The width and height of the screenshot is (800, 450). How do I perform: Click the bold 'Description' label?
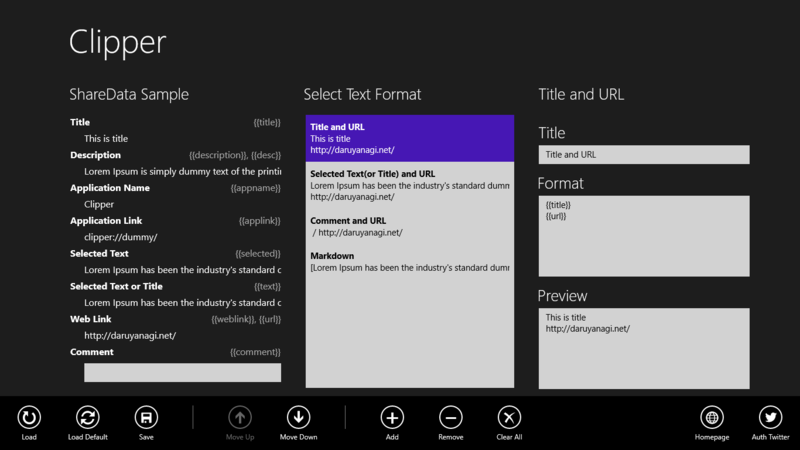95,155
